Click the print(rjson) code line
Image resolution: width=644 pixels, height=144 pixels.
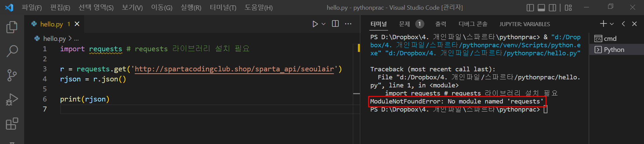coord(85,99)
